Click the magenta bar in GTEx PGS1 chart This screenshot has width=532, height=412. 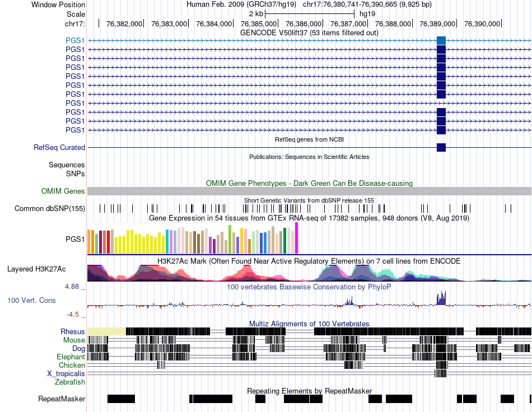[297, 238]
